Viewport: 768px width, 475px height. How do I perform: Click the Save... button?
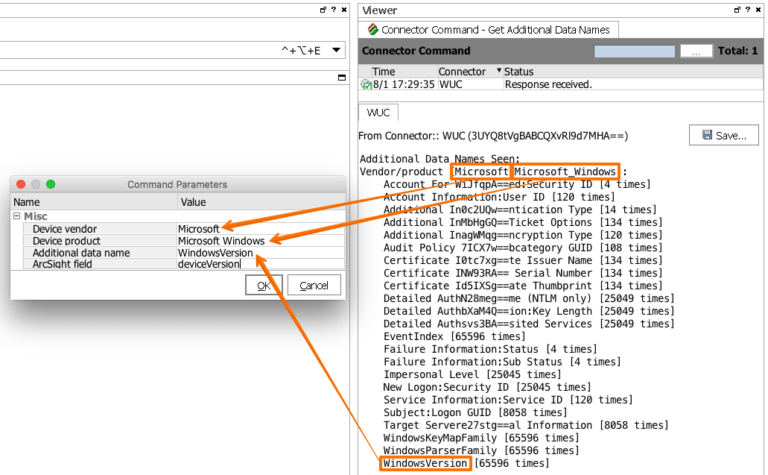click(724, 135)
